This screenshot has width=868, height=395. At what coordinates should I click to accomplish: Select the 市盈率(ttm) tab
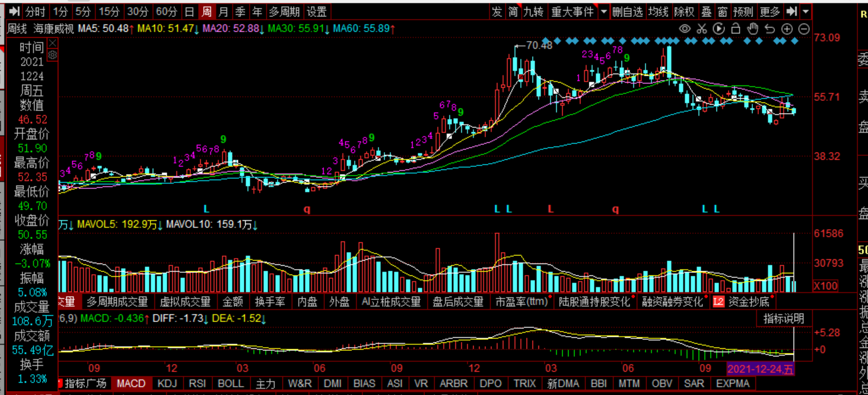point(521,302)
